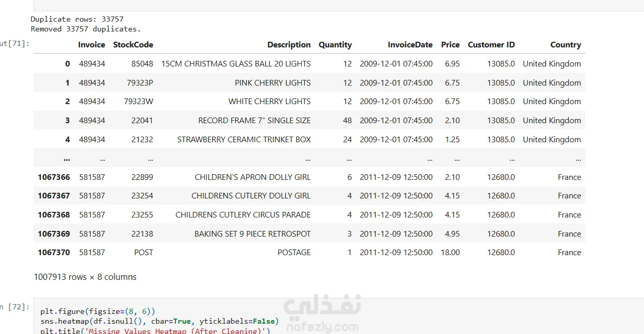Click price value 4.95
The width and height of the screenshot is (644, 334).
tap(452, 234)
